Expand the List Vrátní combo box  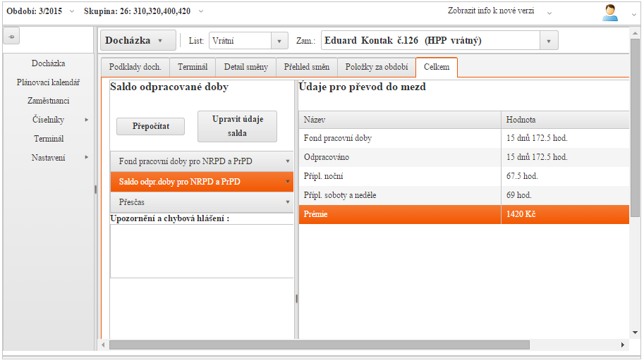280,41
